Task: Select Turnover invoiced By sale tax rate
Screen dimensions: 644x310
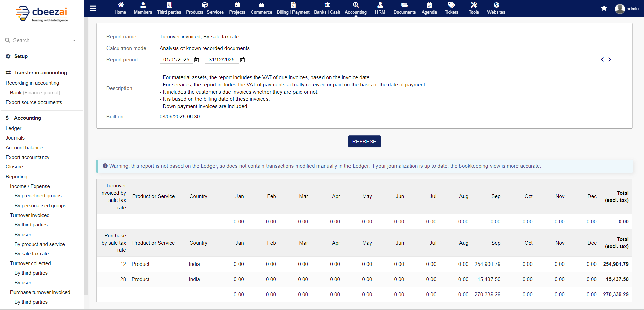Action: pos(31,254)
